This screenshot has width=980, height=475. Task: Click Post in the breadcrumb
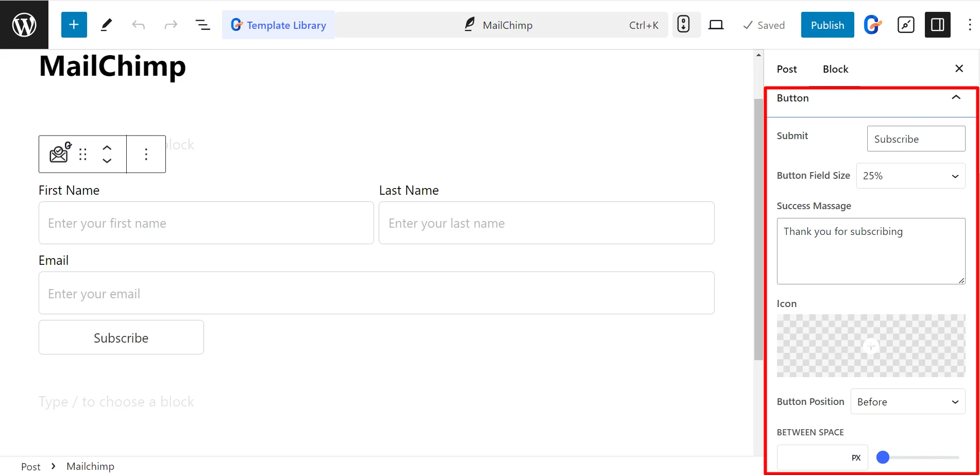30,466
